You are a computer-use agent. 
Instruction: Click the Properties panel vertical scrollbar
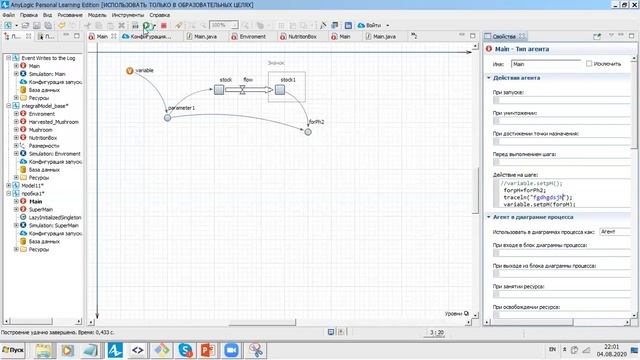click(634, 104)
